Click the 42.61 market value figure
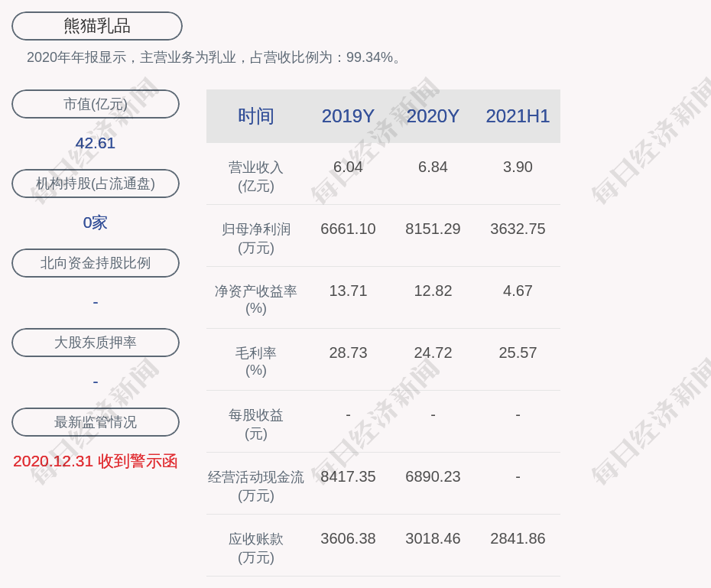 [96, 143]
